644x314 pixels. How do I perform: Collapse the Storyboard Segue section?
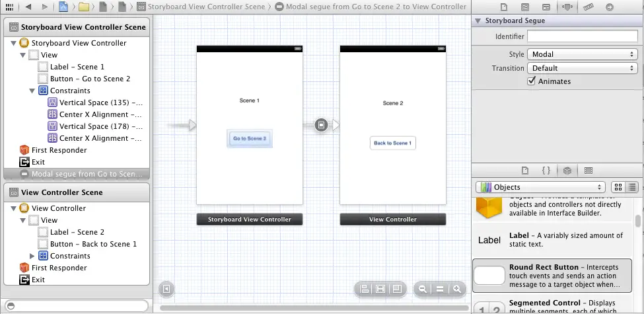coord(478,20)
